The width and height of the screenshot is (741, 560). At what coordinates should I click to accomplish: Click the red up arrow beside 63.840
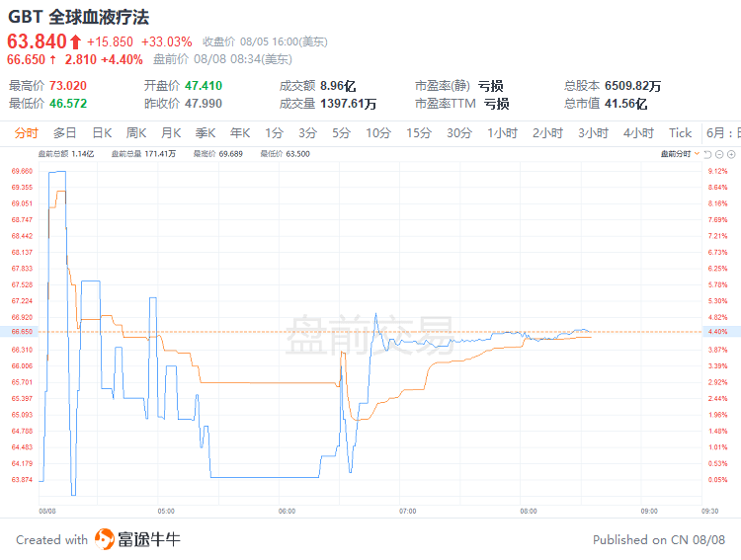(76, 42)
